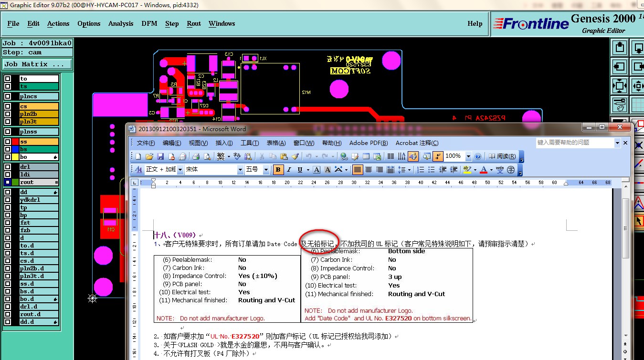644x360 pixels.
Task: Open the style 正文 + 加粗 dropdown
Action: [180, 169]
